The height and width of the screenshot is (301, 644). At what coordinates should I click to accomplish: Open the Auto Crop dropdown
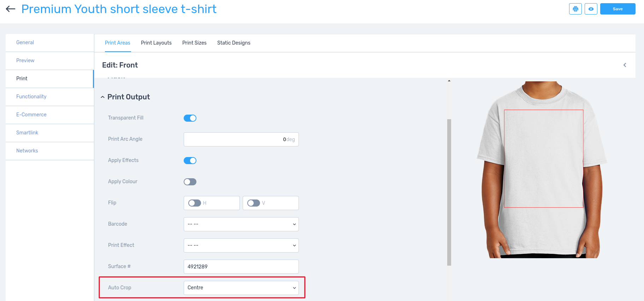point(241,288)
